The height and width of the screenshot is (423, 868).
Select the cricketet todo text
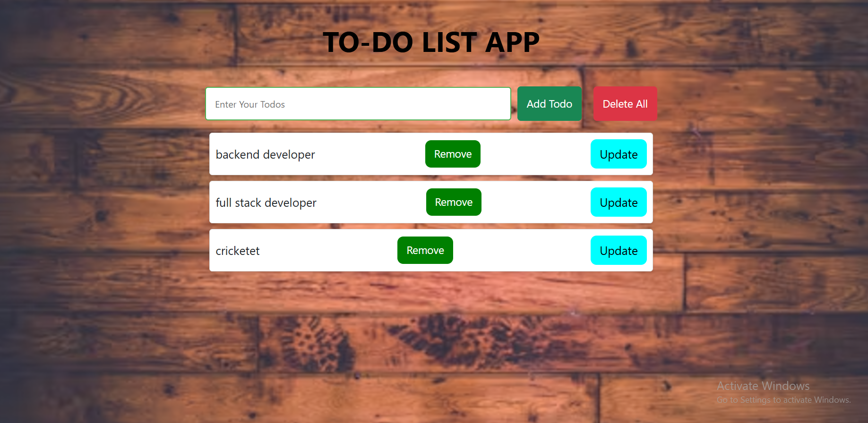click(238, 251)
